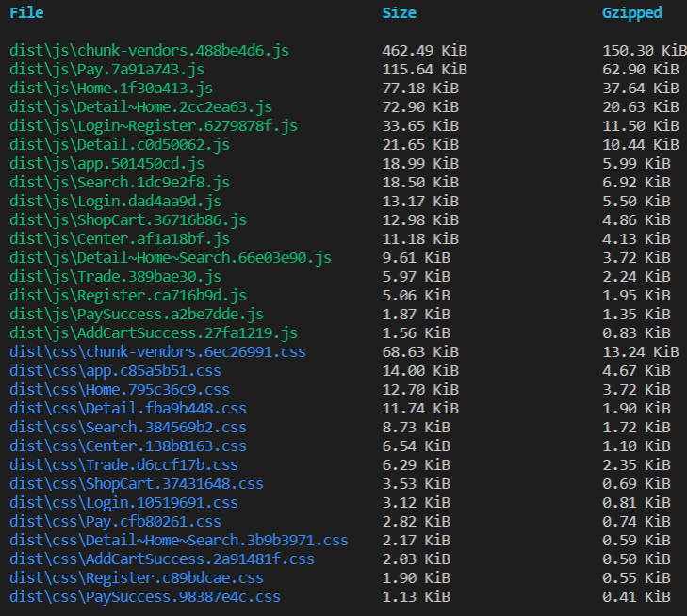Click the 6.92 KiB gzipped value

click(637, 182)
